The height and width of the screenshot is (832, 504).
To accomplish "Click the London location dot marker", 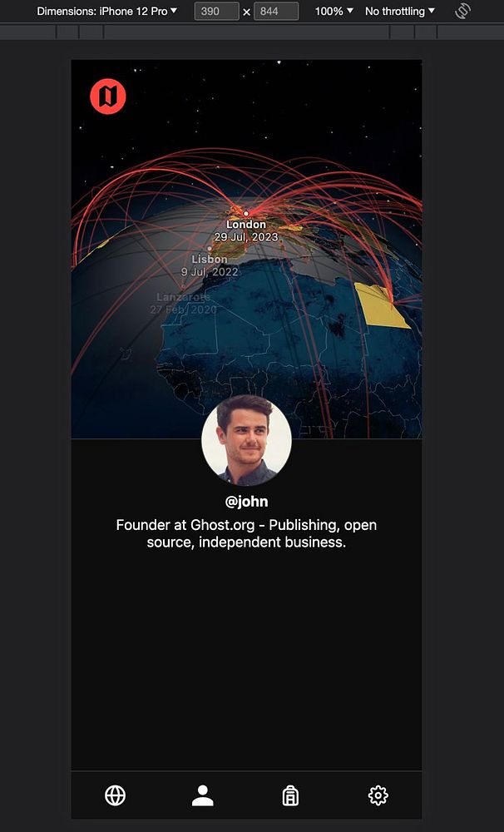I will click(x=245, y=214).
